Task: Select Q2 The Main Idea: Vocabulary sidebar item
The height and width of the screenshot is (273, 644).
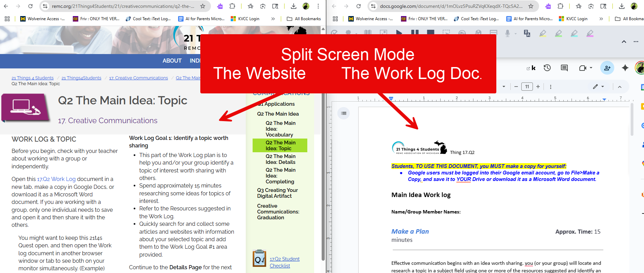Action: pos(281,129)
